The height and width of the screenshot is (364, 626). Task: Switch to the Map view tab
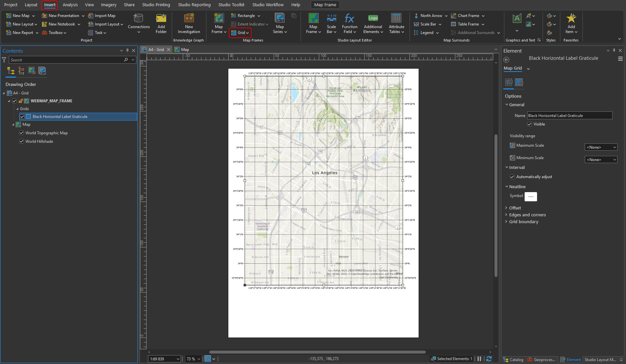point(184,49)
